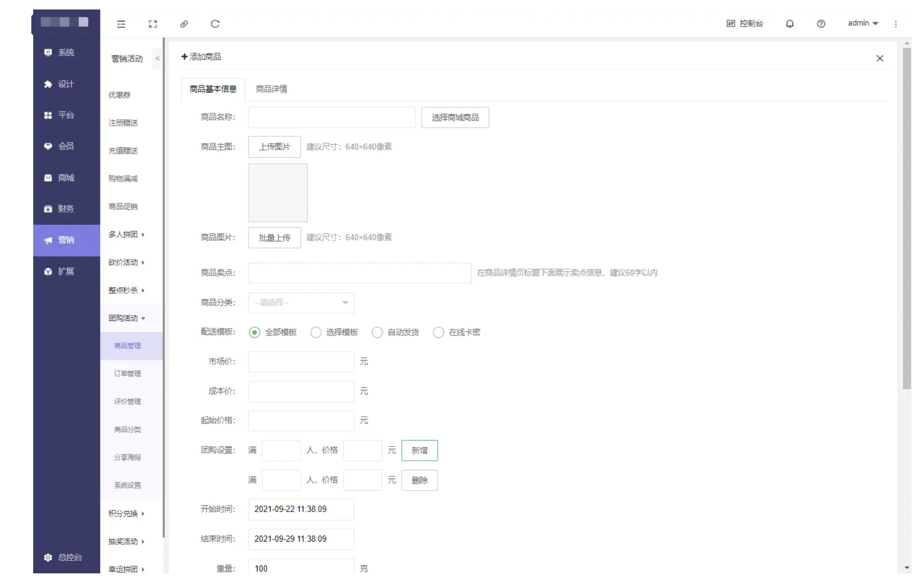Click 批量上传 button

pos(275,238)
